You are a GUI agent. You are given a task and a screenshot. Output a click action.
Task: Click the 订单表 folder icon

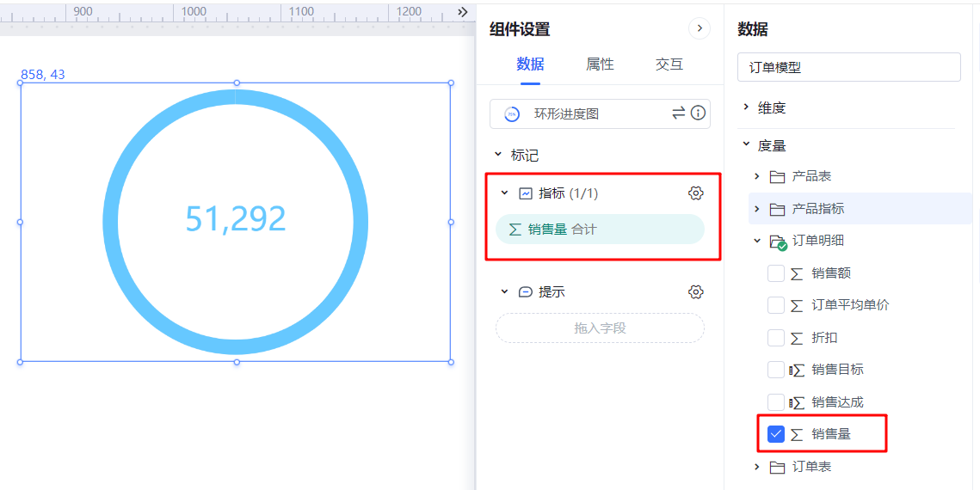coord(777,467)
